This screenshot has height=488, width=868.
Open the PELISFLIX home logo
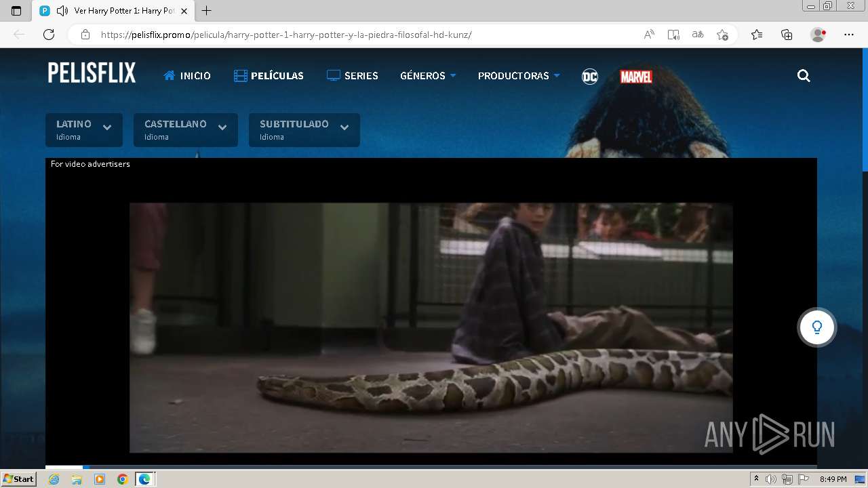(x=92, y=73)
